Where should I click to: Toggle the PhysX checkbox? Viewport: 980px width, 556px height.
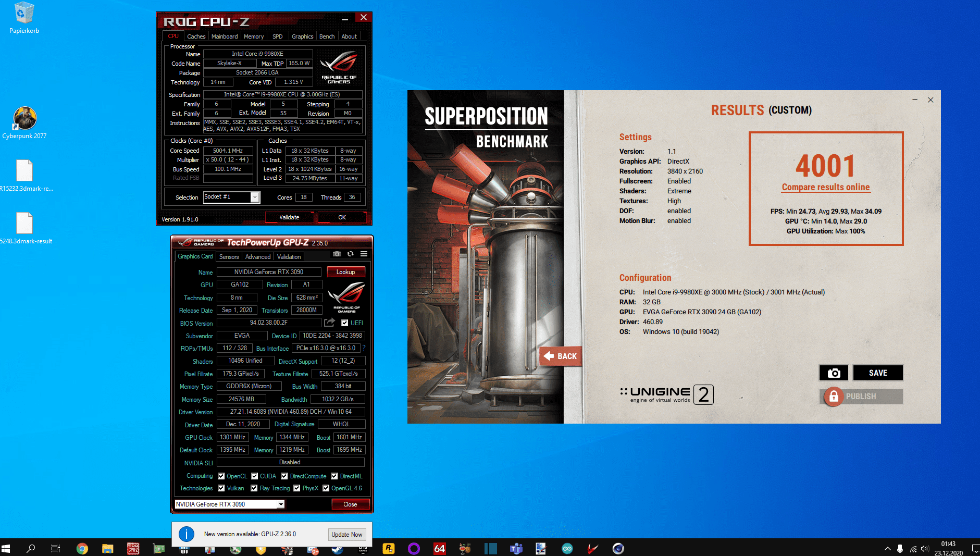tap(297, 488)
